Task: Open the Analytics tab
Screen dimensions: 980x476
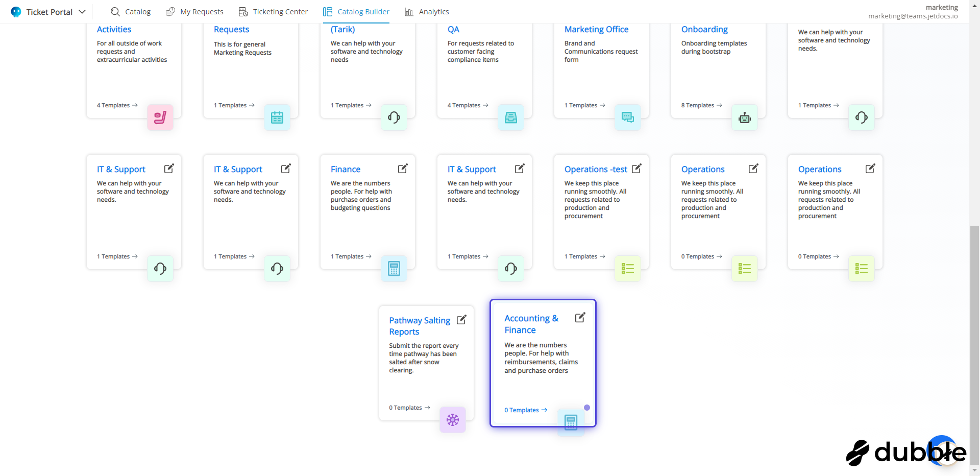Action: pos(427,12)
